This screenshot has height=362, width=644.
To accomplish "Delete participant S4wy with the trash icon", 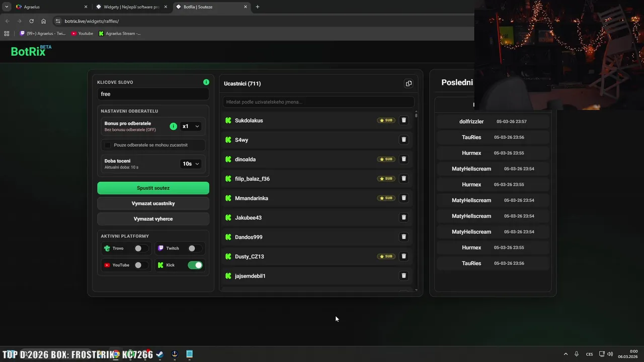I will click(404, 140).
